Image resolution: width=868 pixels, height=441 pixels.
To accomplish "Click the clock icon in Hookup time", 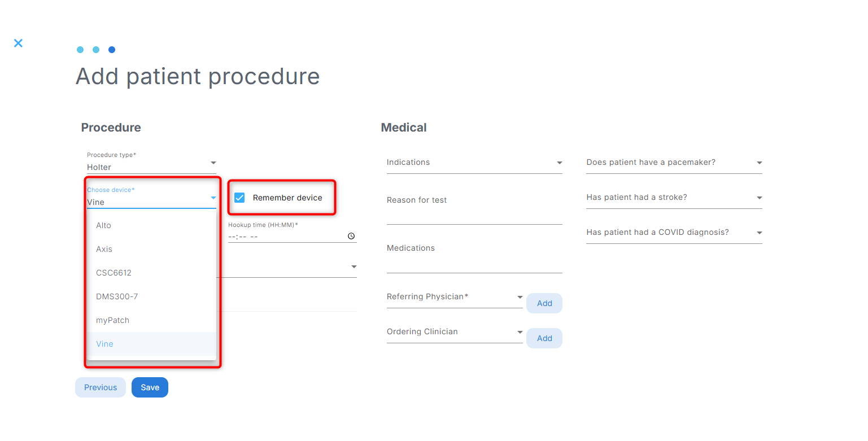I will tap(351, 236).
